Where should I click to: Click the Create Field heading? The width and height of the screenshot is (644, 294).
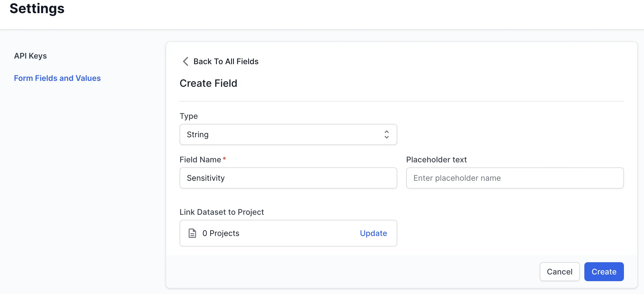point(208,83)
